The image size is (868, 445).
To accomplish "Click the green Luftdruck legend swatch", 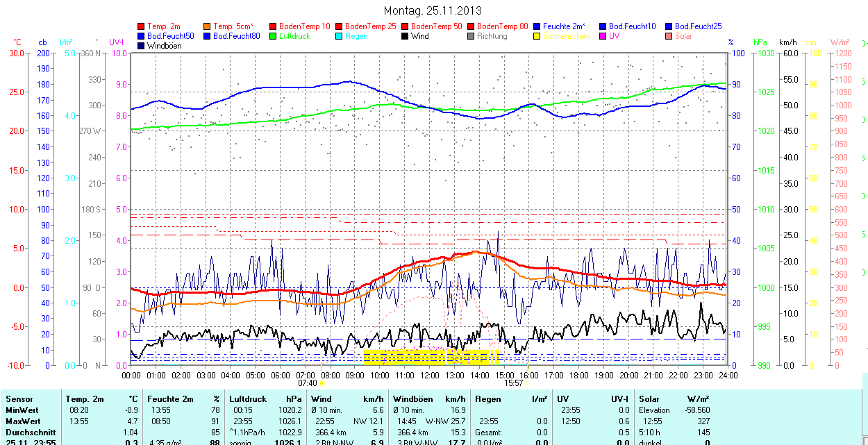I will pos(273,36).
